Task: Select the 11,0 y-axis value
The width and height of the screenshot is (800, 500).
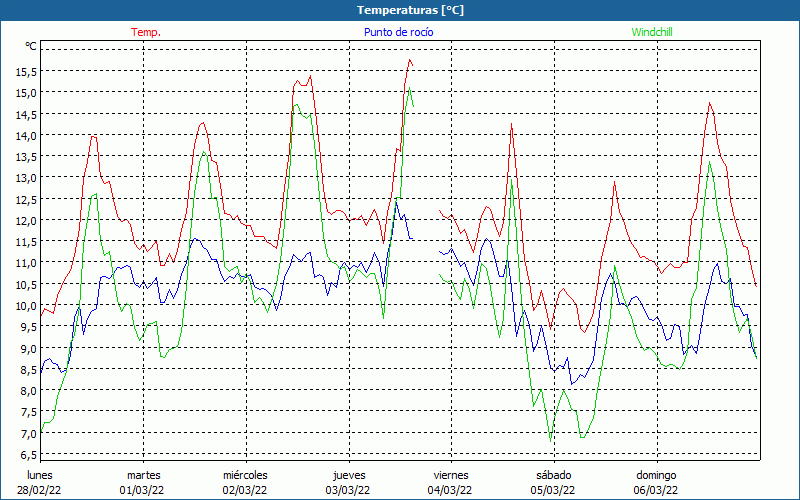Action: coord(27,263)
